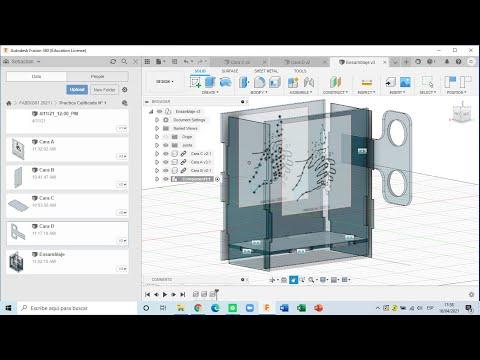The height and width of the screenshot is (360, 480).
Task: Select the New Component assemble icon
Action: 293,82
